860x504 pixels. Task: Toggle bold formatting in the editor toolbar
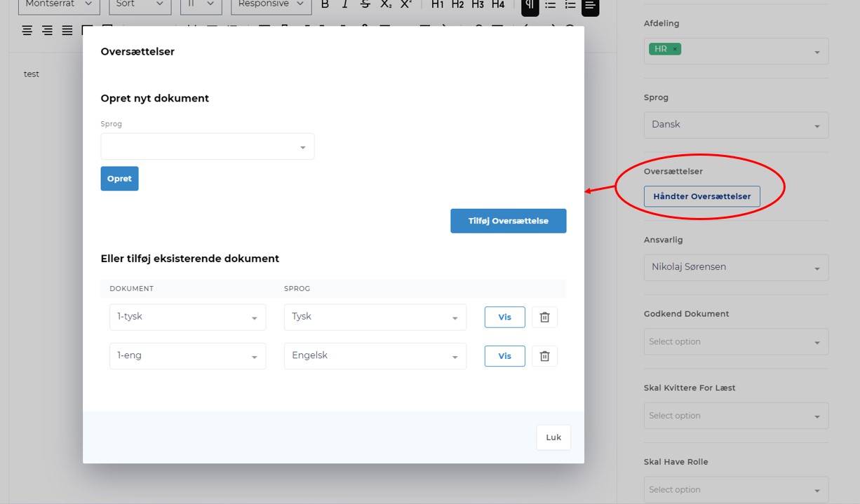325,4
